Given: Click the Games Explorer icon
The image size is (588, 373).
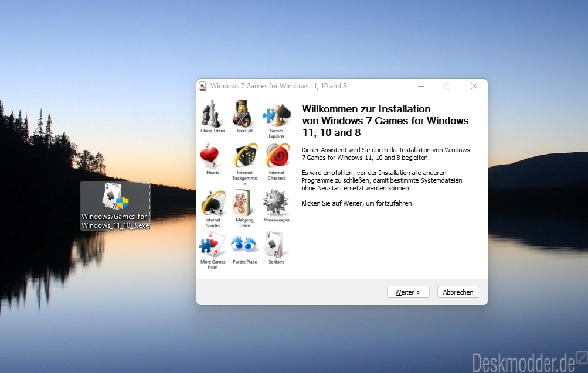Looking at the screenshot, I should pyautogui.click(x=276, y=115).
